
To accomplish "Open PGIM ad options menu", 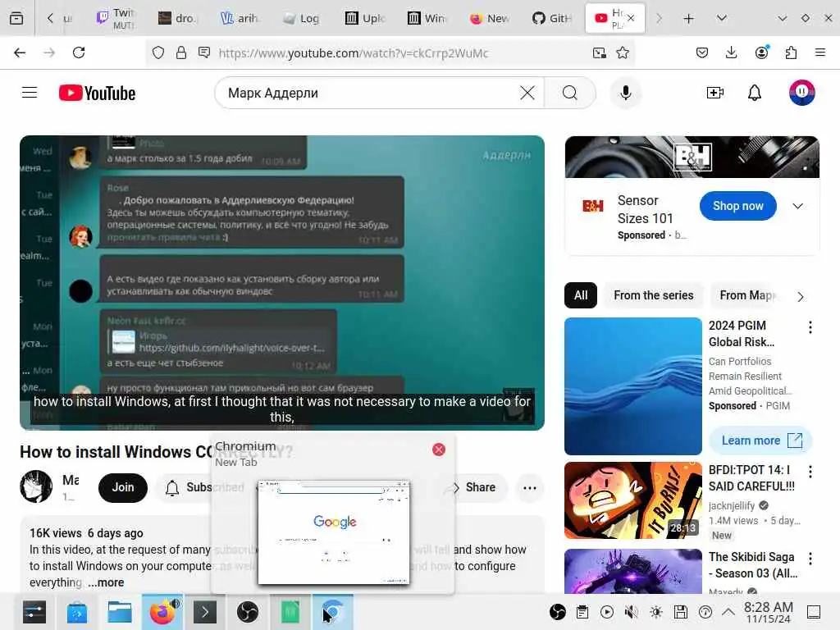I will coord(810,327).
